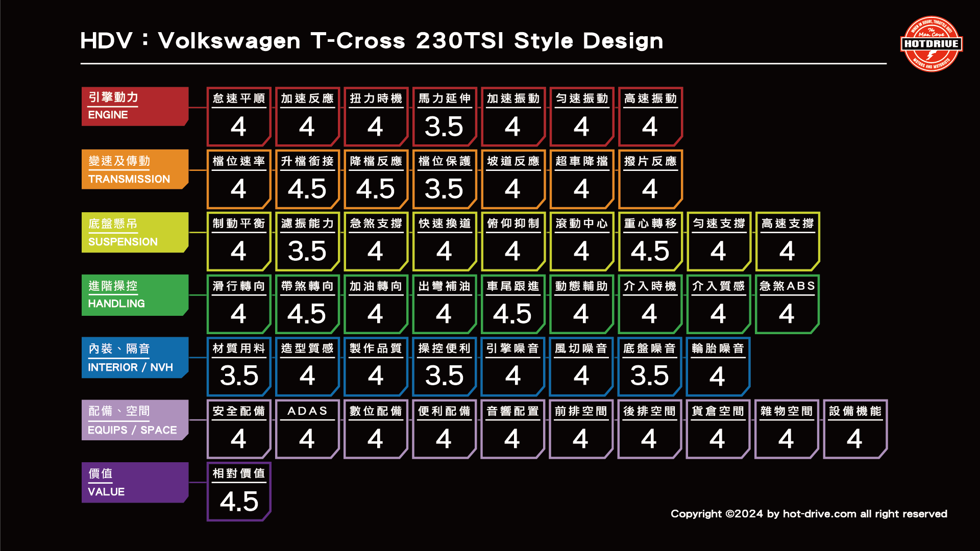Select the orange TRANSMISSION category label
This screenshot has height=551, width=980.
(x=135, y=169)
